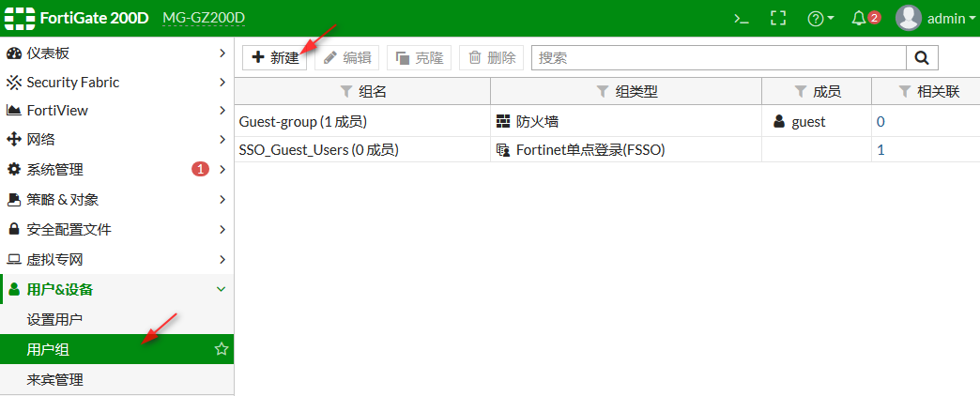The height and width of the screenshot is (396, 980).
Task: Open the notifications bell icon
Action: (859, 18)
